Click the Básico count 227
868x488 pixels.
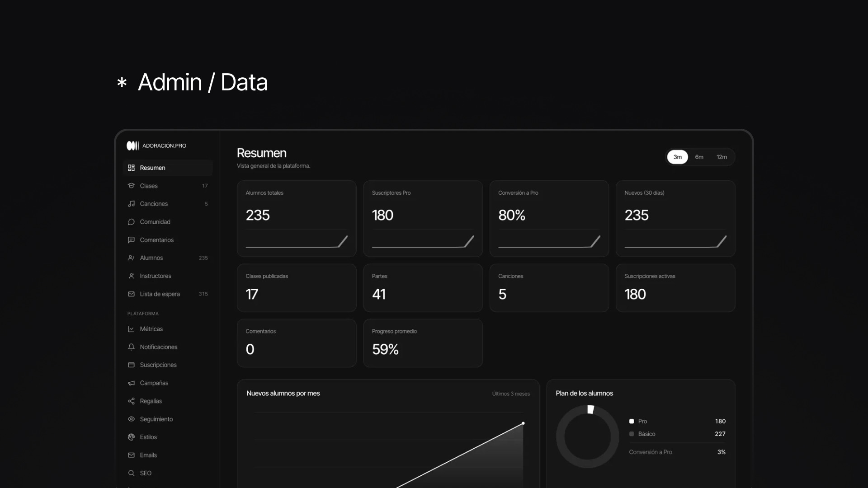click(x=720, y=434)
